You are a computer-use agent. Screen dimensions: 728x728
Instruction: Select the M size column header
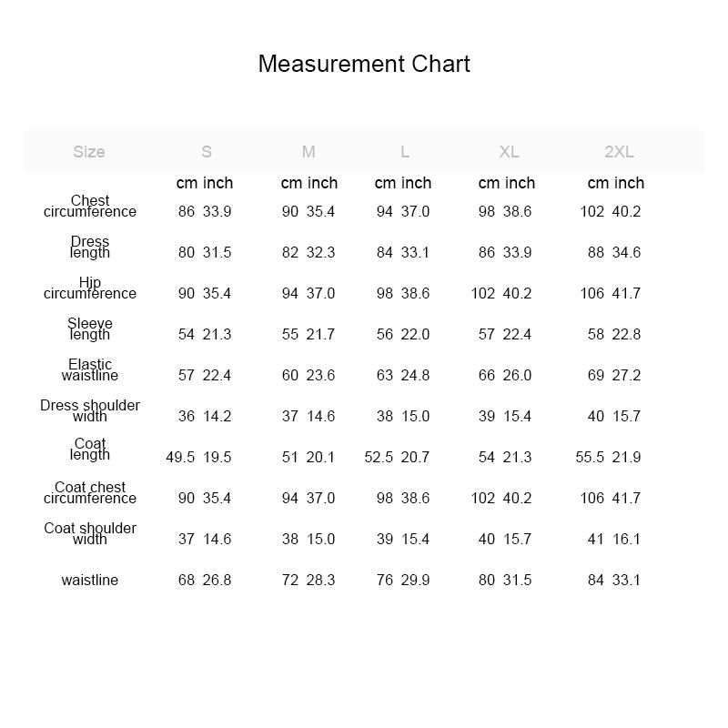pyautogui.click(x=308, y=152)
